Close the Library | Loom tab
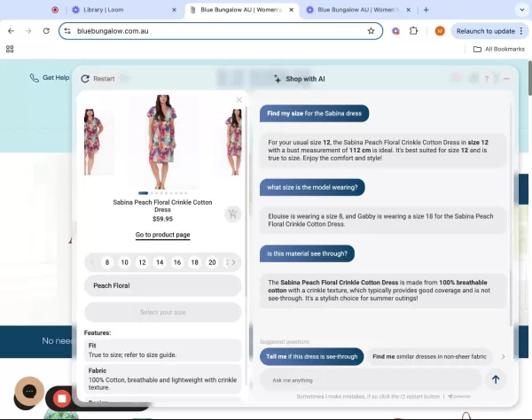Viewport: 532px width, 420px height. (x=174, y=10)
